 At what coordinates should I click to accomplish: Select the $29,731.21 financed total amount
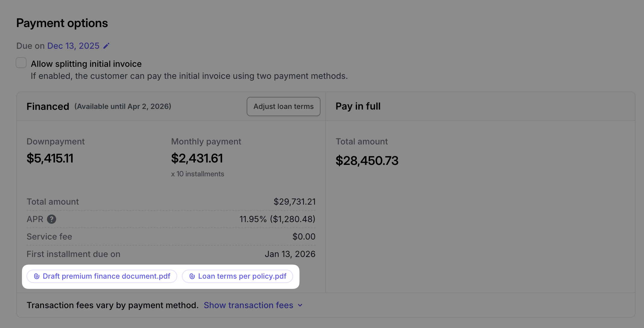[x=295, y=202]
